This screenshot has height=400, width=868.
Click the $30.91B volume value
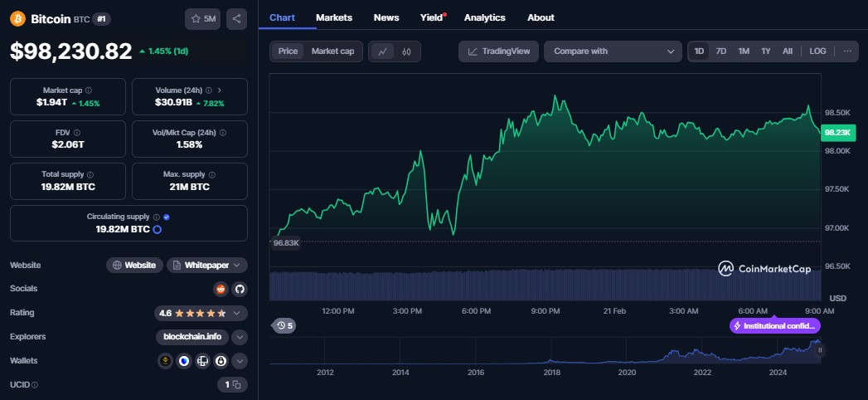click(x=173, y=103)
